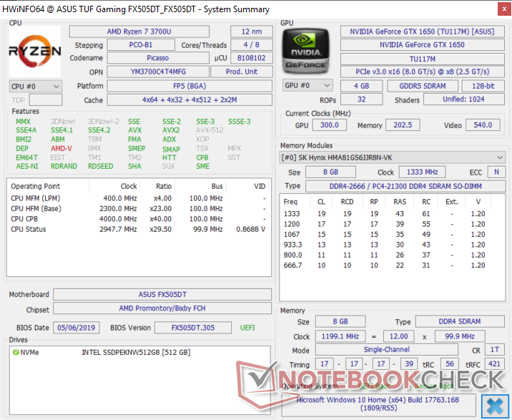This screenshot has width=512, height=420.
Task: Click the Ratio column header
Action: coord(157,186)
